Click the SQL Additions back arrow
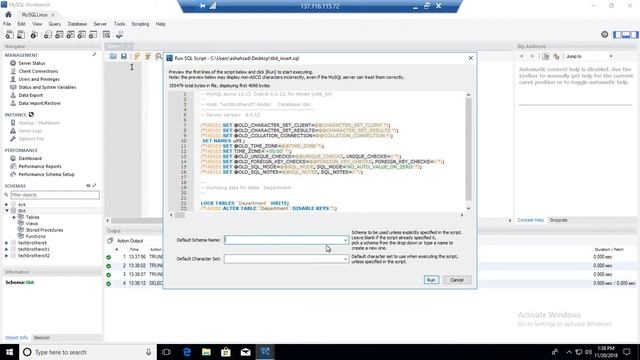The image size is (640, 360). coord(522,56)
